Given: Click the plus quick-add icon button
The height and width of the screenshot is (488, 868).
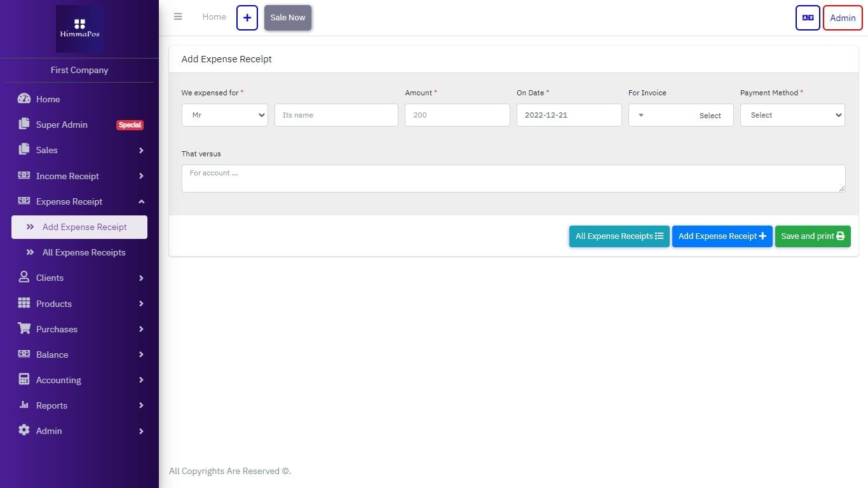Looking at the screenshot, I should 247,18.
